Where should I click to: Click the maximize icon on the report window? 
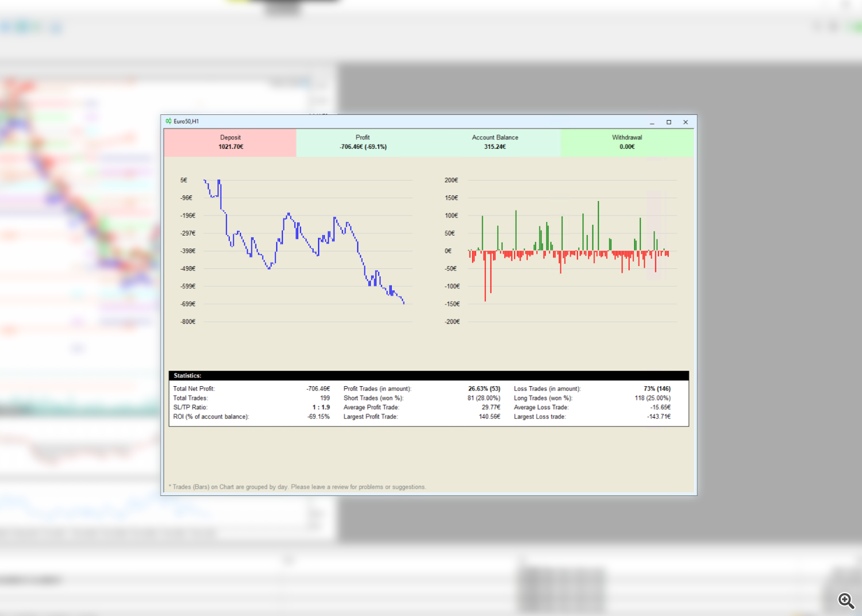(x=668, y=122)
